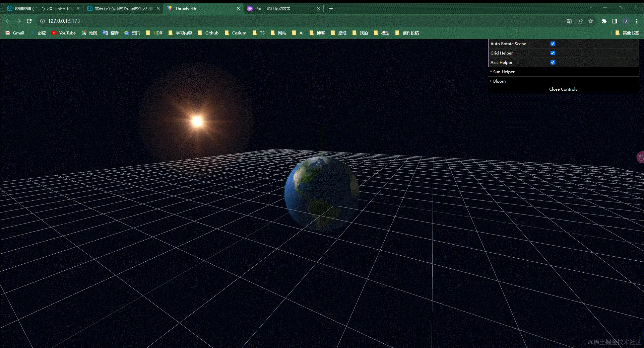Click the pink floating widget at right edge
This screenshot has width=644, height=348.
click(x=640, y=157)
